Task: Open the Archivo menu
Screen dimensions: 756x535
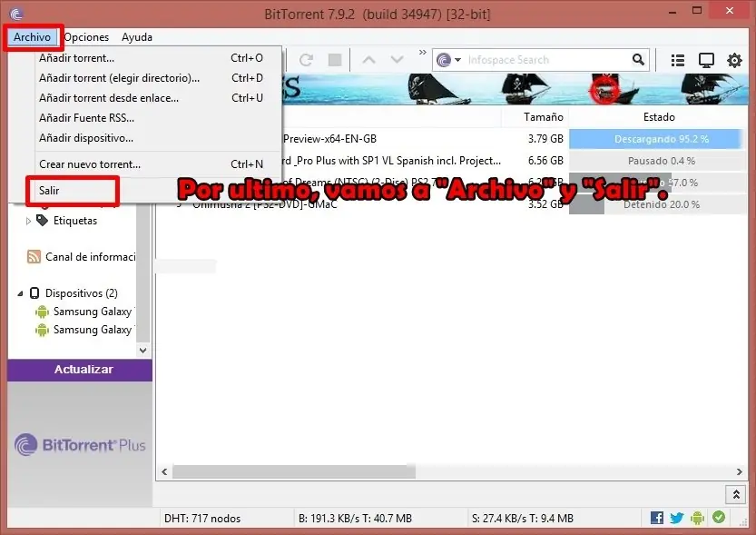Action: (32, 37)
